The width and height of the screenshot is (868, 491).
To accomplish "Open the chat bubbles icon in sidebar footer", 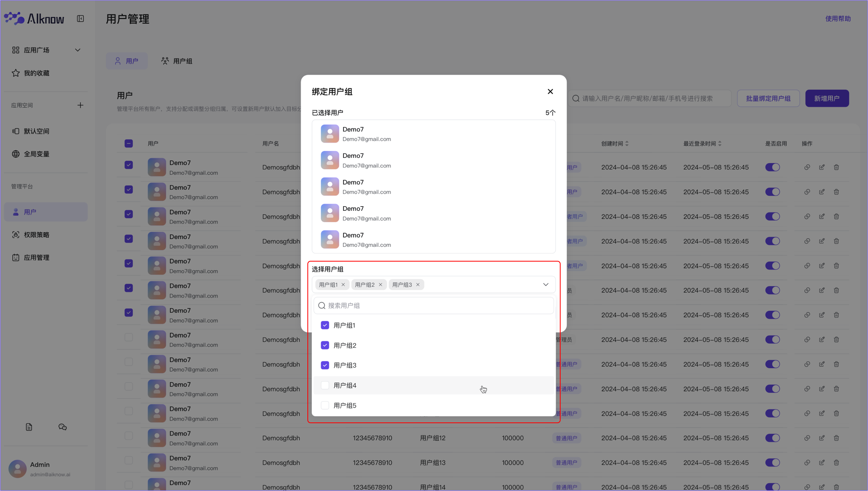I will (x=62, y=427).
